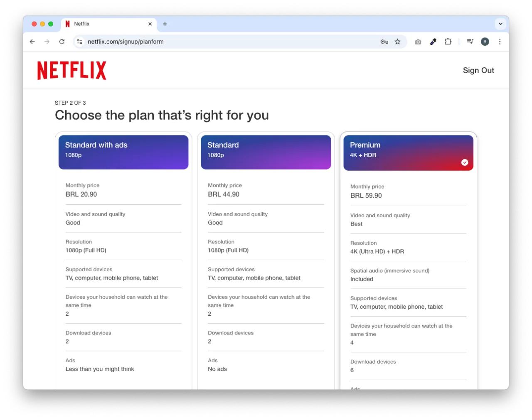This screenshot has width=532, height=420.
Task: Select the Standard plan card
Action: click(x=266, y=152)
